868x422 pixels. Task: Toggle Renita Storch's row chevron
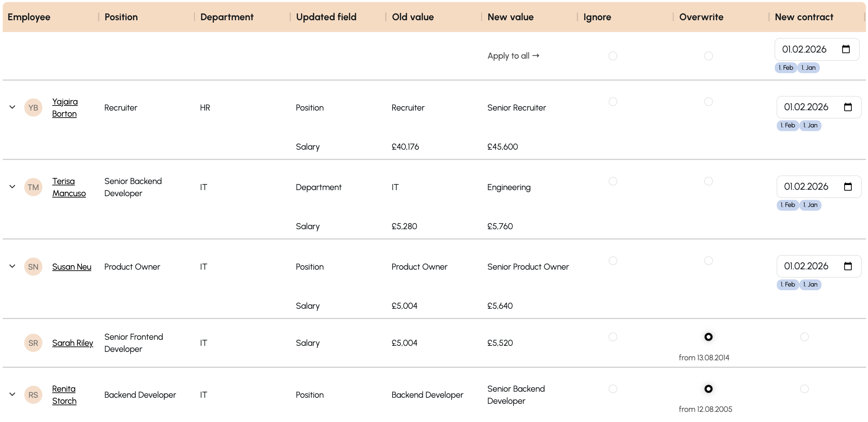12,394
